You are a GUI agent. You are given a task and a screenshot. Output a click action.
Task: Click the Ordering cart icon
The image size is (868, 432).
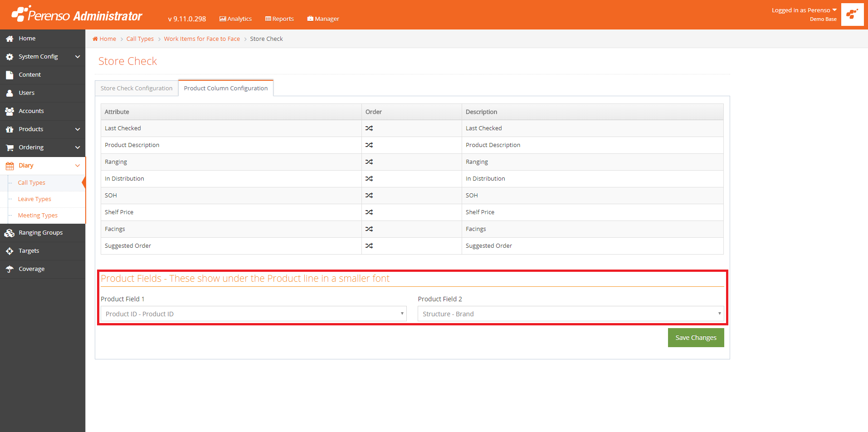coord(10,148)
